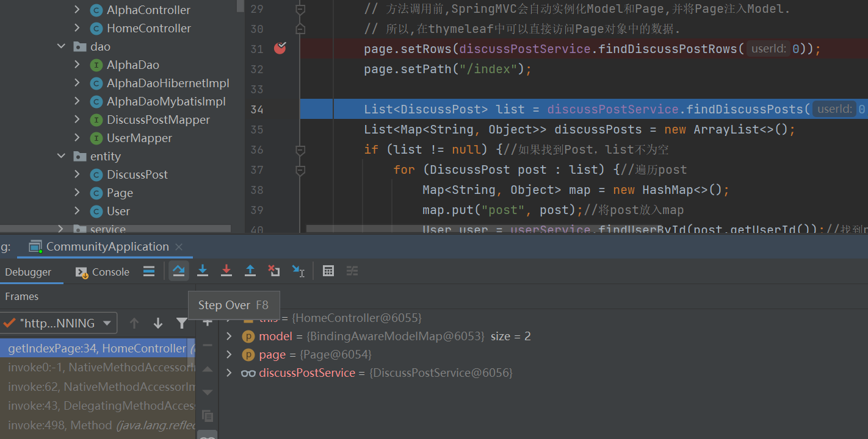
Task: Expand the discussPostService variable
Action: (x=230, y=373)
